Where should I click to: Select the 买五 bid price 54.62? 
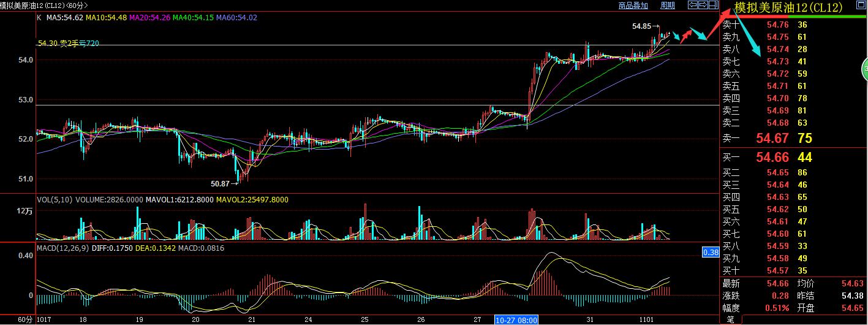(777, 209)
